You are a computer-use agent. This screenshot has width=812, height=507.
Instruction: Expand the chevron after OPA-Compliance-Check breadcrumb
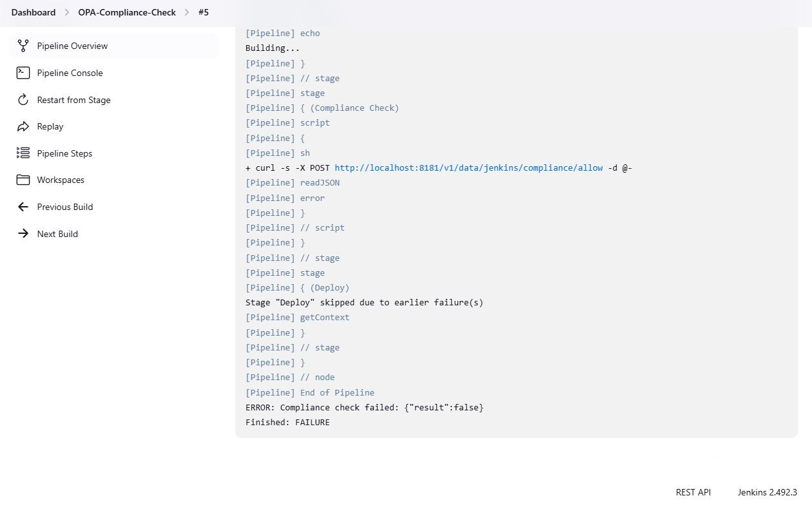(x=187, y=12)
